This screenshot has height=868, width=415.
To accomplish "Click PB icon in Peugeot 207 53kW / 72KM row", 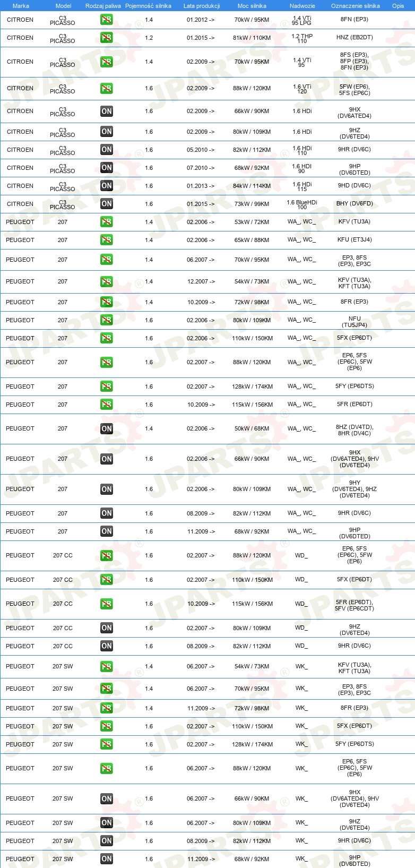I will pos(107,222).
